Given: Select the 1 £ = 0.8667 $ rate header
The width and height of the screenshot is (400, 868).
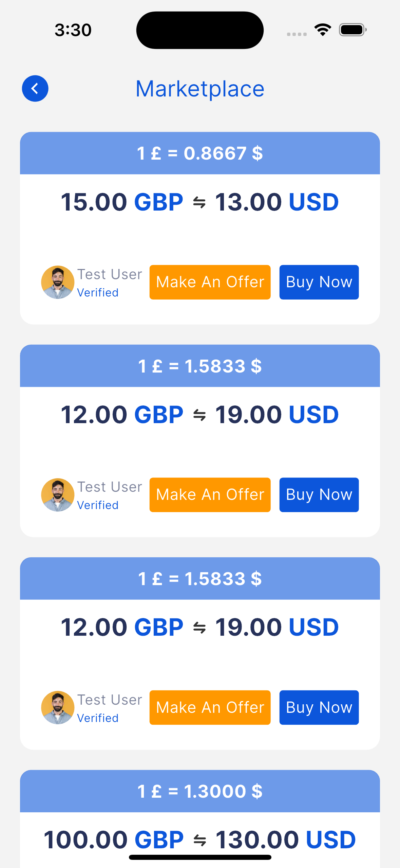Looking at the screenshot, I should pos(200,153).
